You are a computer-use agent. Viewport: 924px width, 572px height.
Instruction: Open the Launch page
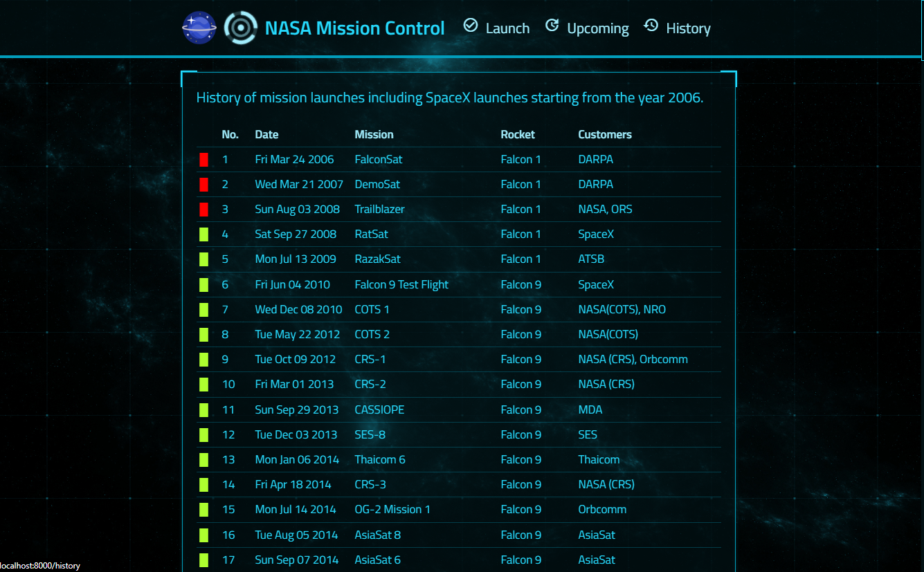[x=507, y=28]
